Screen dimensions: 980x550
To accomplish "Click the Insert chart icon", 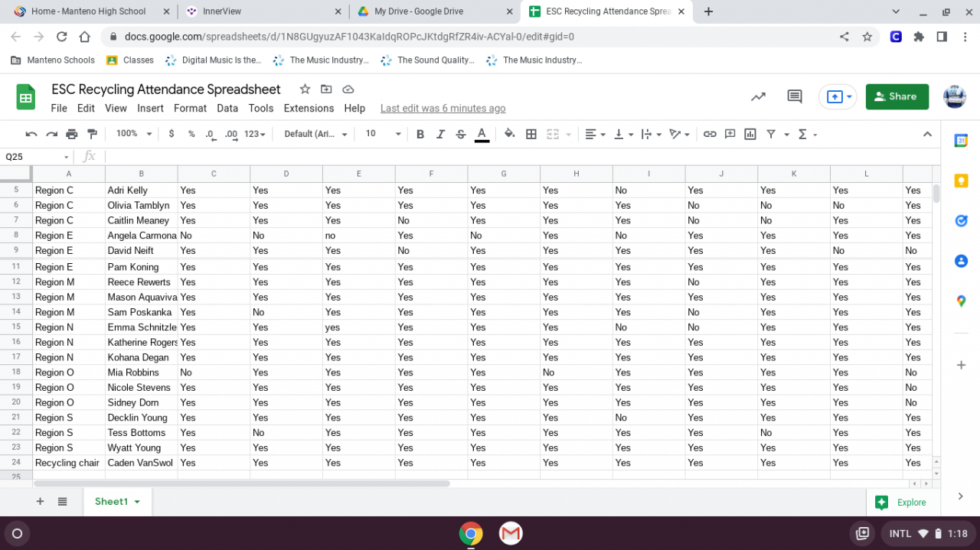I will pos(750,134).
